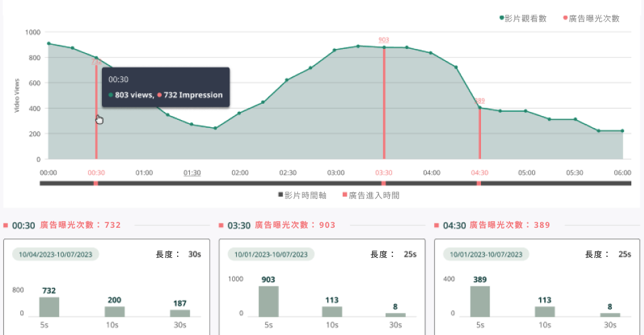Click the 187 bar at 30s
Viewport: 644px width, 335px height.
coord(180,314)
